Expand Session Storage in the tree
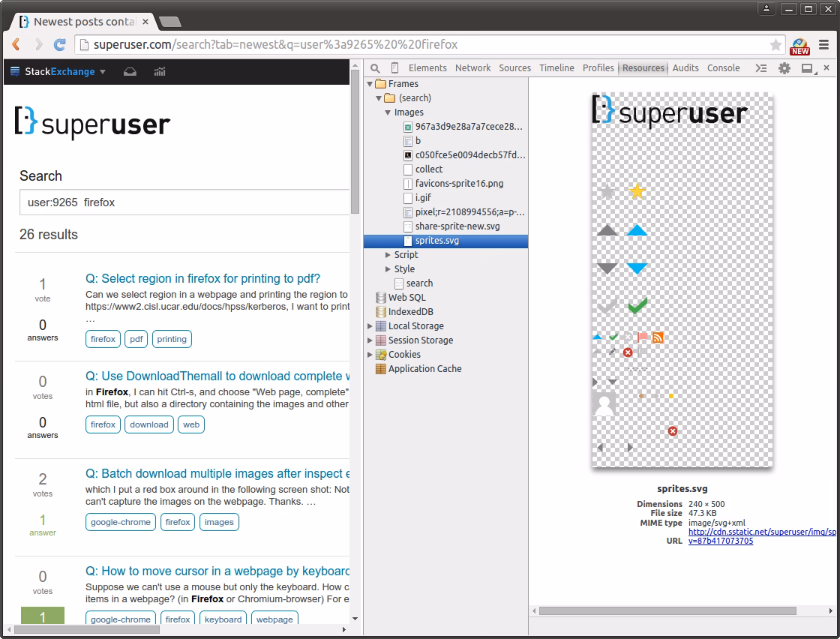 (x=370, y=340)
